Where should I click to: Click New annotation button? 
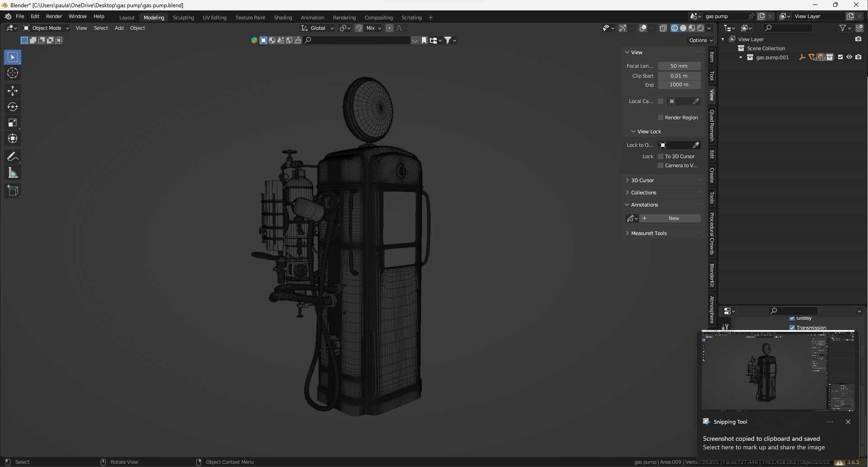pyautogui.click(x=670, y=218)
